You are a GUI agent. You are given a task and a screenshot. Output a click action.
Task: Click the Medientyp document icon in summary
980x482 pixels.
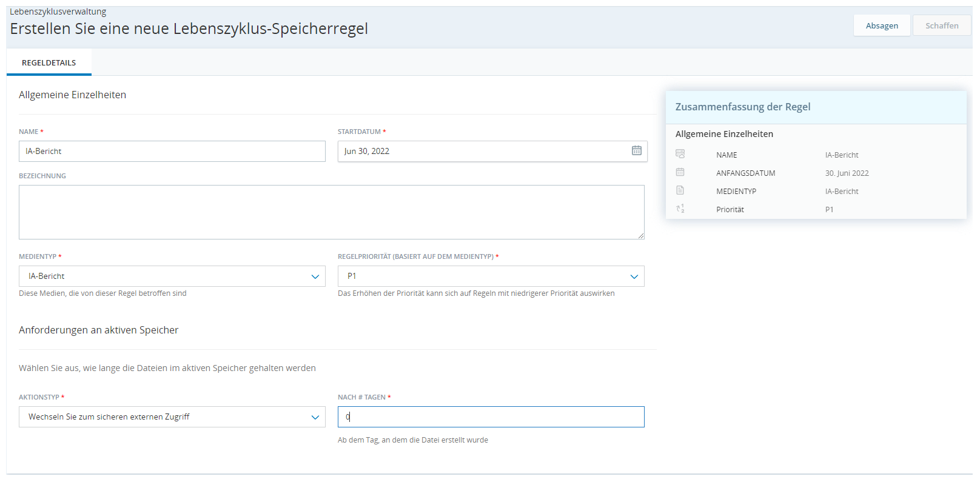click(680, 190)
